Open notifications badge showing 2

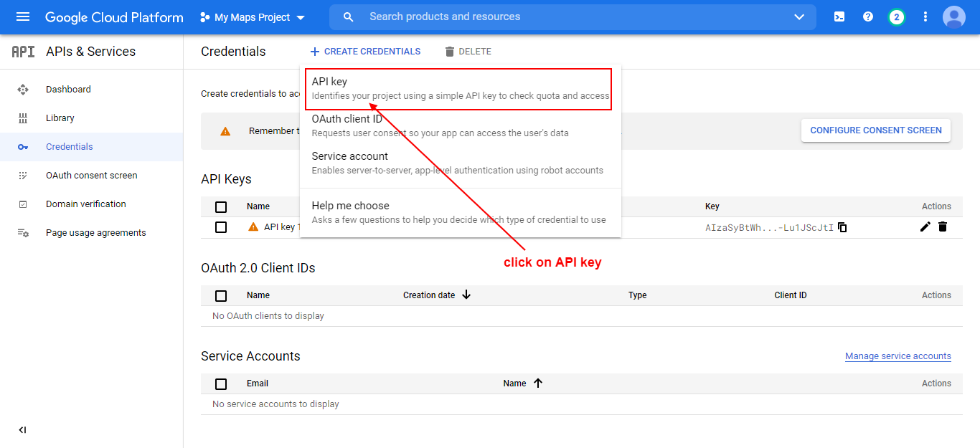[x=897, y=17]
